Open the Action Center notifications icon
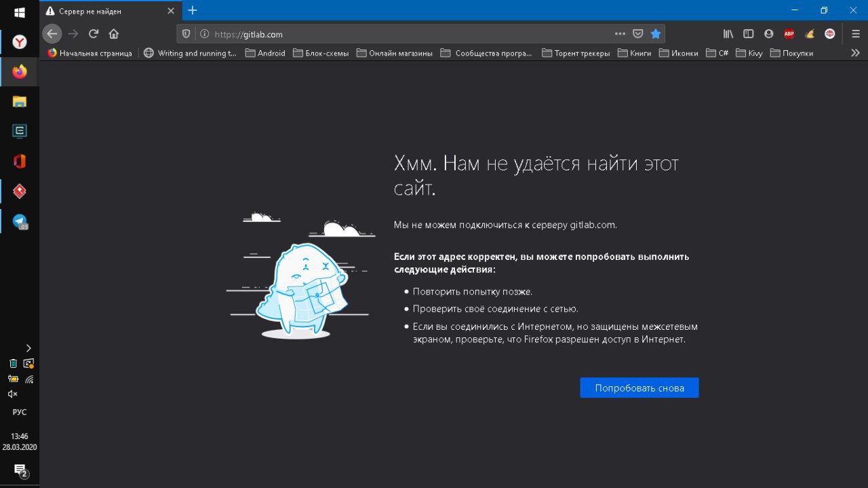The width and height of the screenshot is (868, 488). (20, 470)
